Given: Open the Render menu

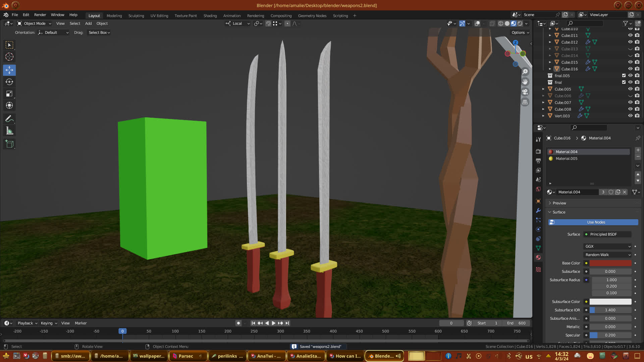Looking at the screenshot, I should [40, 15].
